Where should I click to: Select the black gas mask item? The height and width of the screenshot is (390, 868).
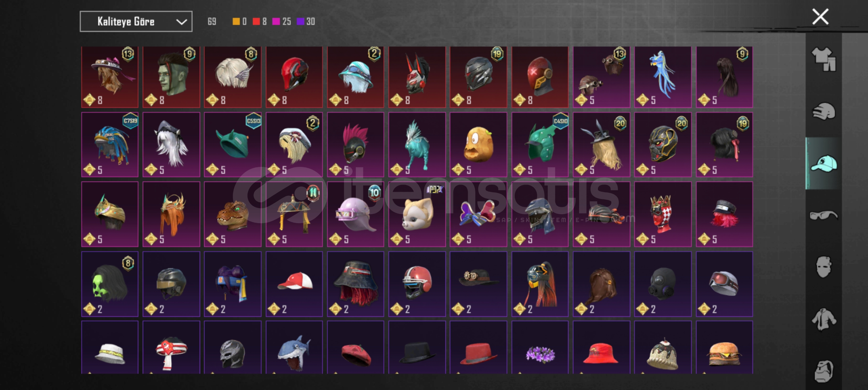pos(663,284)
